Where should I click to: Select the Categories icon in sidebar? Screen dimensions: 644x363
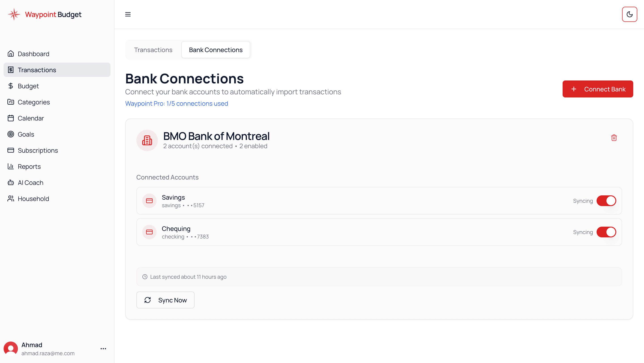tap(11, 102)
